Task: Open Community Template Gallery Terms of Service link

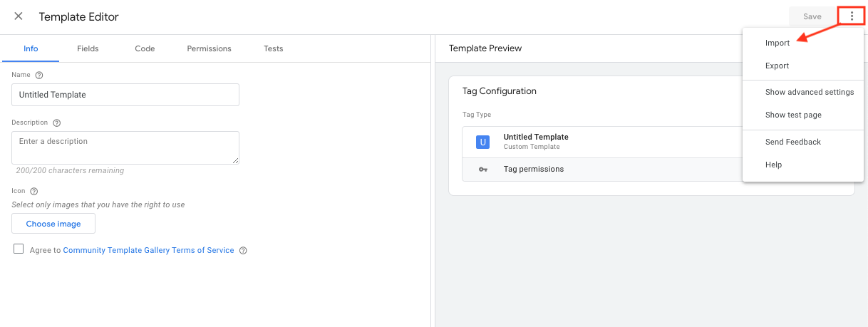Action: pyautogui.click(x=148, y=251)
